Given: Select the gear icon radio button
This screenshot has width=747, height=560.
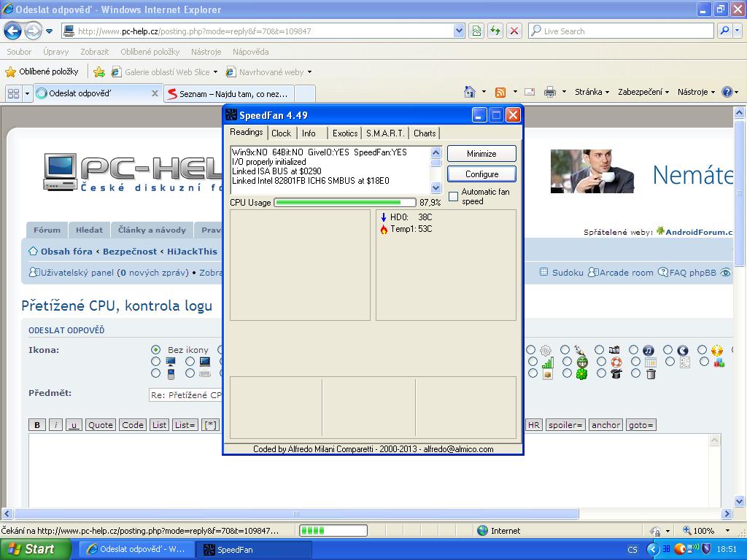Looking at the screenshot, I should tap(531, 350).
